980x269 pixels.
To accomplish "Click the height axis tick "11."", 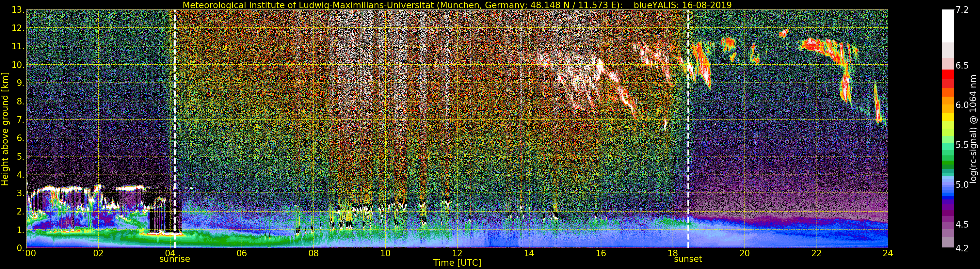I will pos(18,46).
